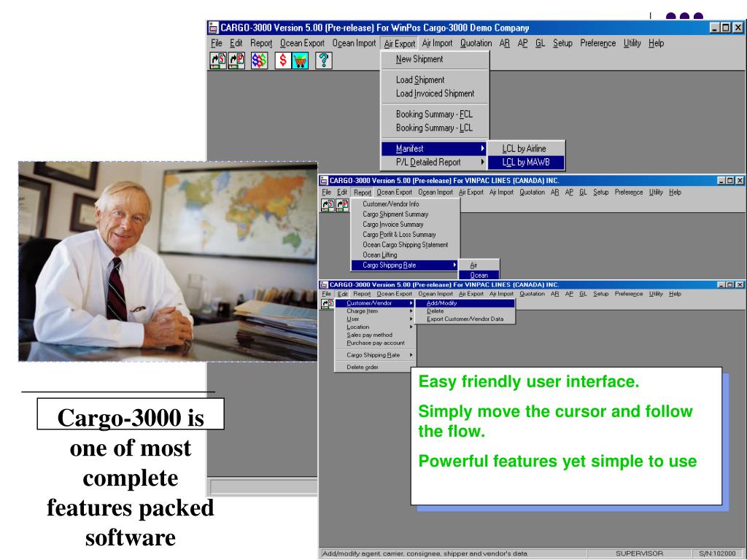Screen dimensions: 747x560
Task: Click the shopping cart toolbar icon
Action: click(x=300, y=61)
